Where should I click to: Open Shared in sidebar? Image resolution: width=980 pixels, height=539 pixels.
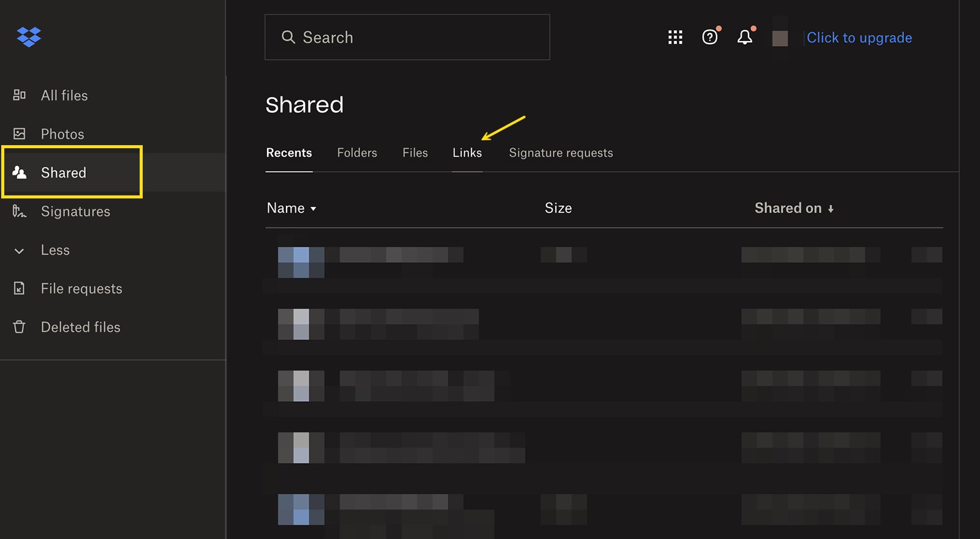64,173
